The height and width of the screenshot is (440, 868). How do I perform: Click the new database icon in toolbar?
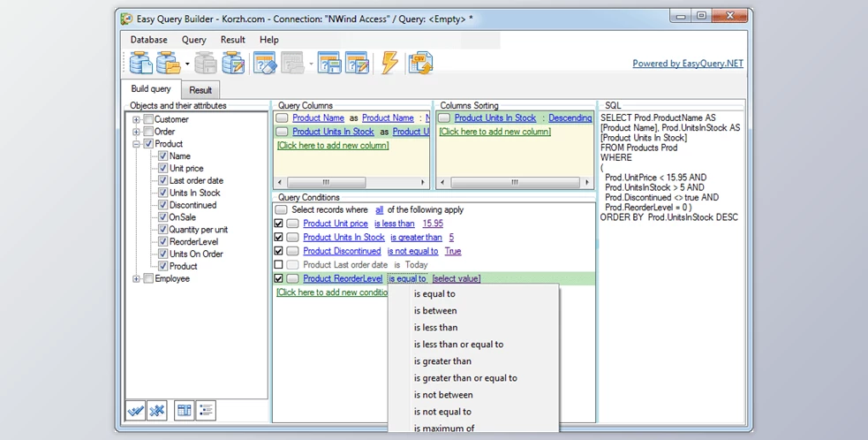pyautogui.click(x=140, y=63)
